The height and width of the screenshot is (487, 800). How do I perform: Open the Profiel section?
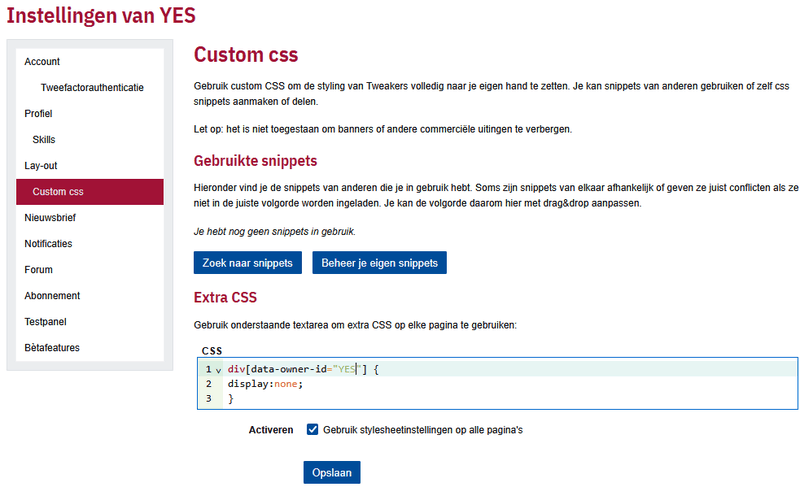point(38,114)
